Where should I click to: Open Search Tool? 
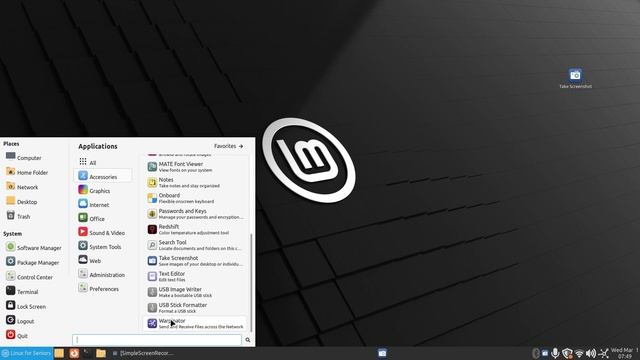pos(196,245)
